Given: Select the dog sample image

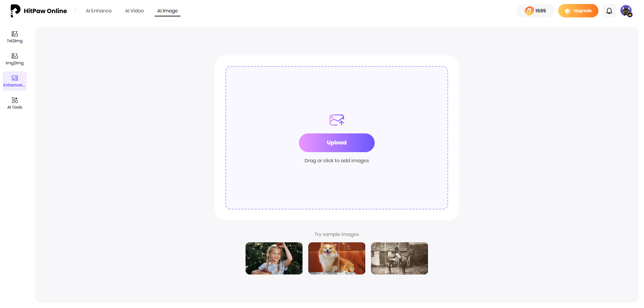Looking at the screenshot, I should [x=336, y=258].
